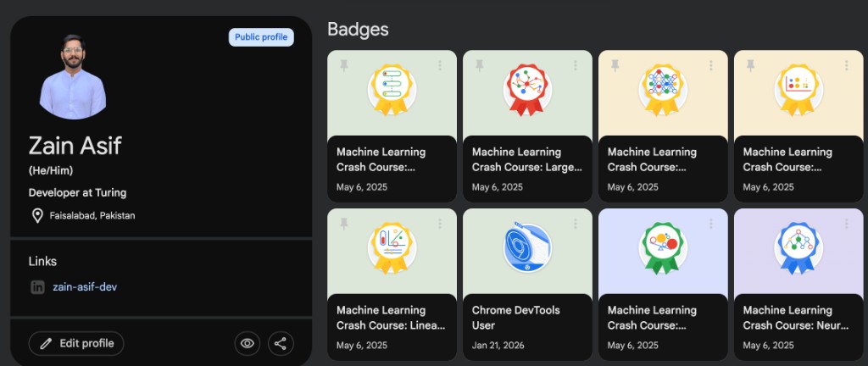
Task: Click the Developer at Turing text
Action: point(77,193)
